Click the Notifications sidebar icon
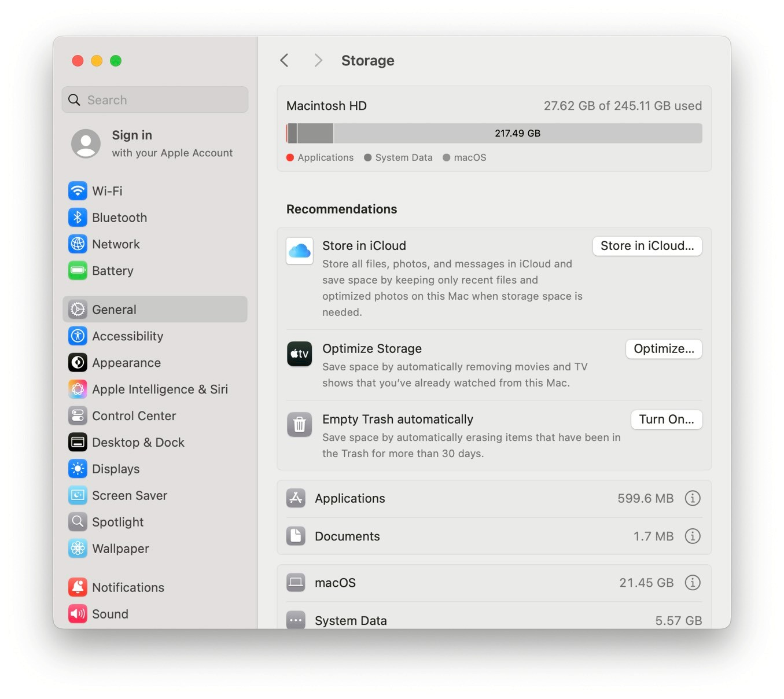784x699 pixels. [x=78, y=587]
